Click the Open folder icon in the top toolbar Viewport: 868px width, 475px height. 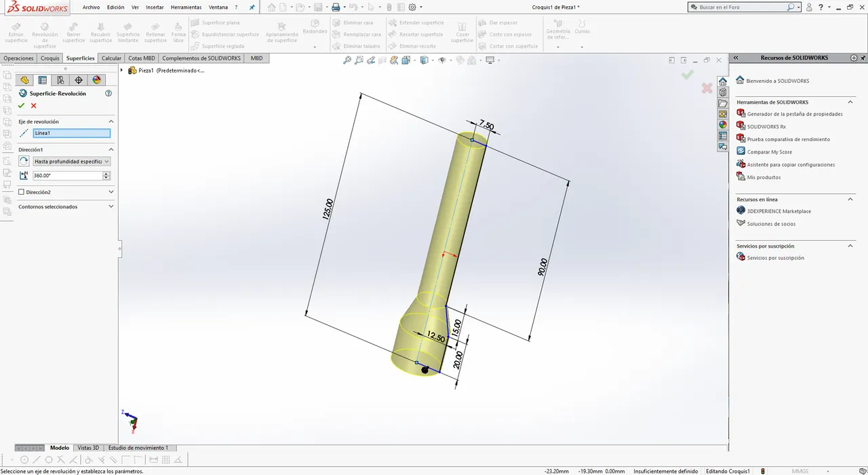pyautogui.click(x=300, y=7)
